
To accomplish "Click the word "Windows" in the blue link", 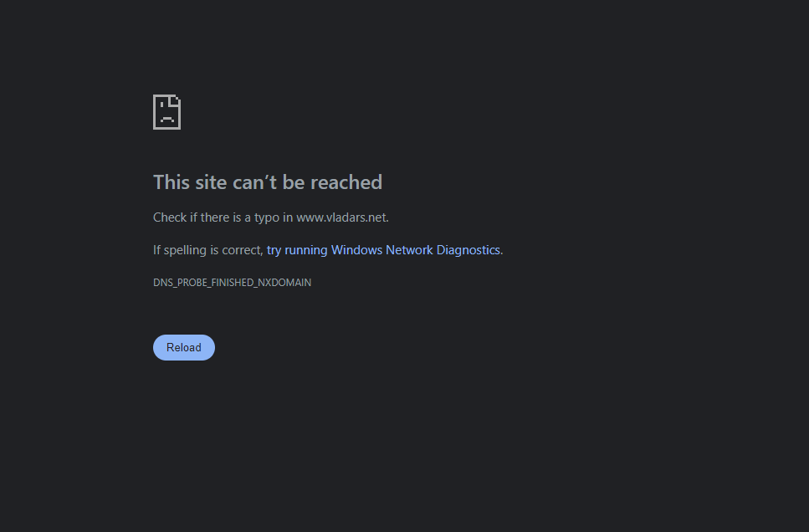I will [x=356, y=250].
